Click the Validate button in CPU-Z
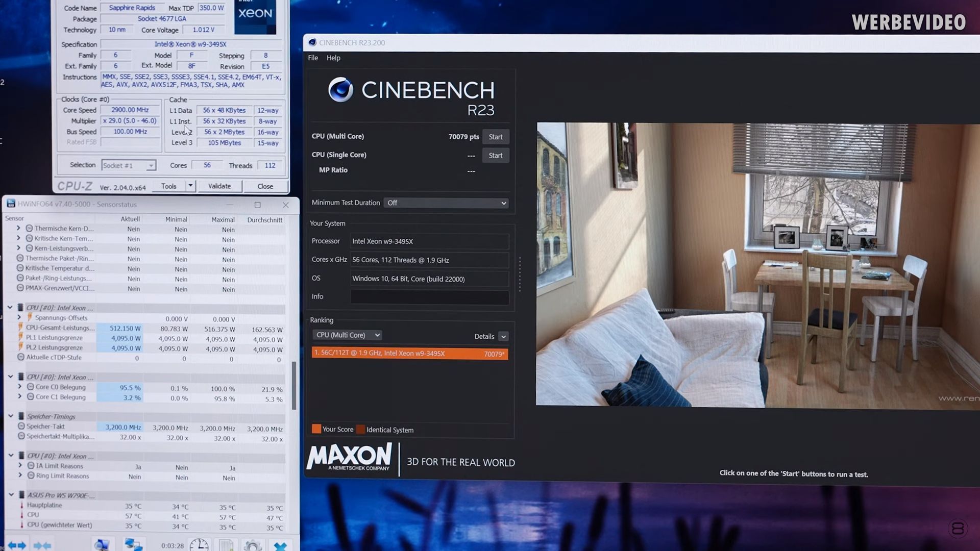This screenshot has width=980, height=551. [x=219, y=186]
